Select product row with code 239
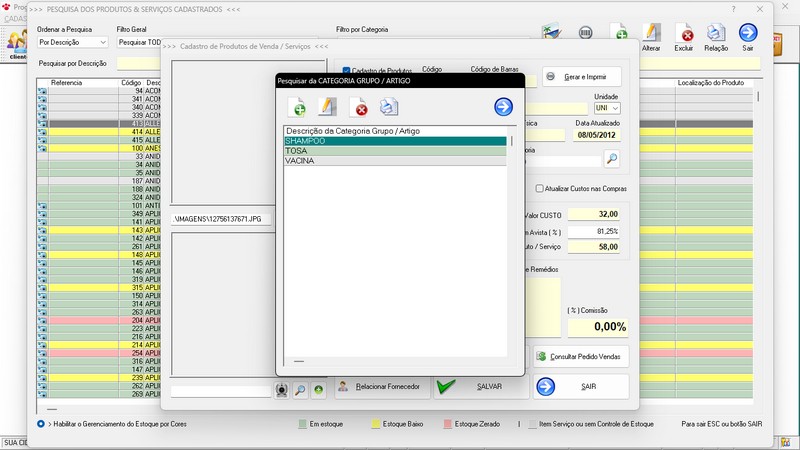Image resolution: width=800 pixels, height=450 pixels. 98,378
